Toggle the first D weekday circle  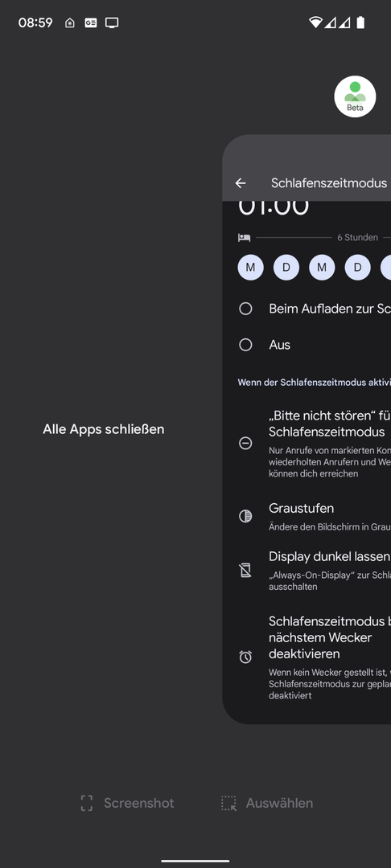[286, 268]
